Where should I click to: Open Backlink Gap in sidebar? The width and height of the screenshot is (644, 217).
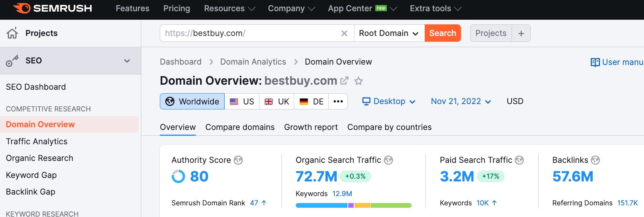point(31,192)
